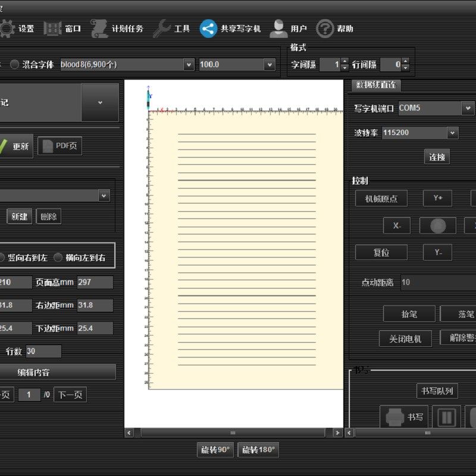Open the 用户 user icon
Viewport: 476px width, 476px height.
point(278,29)
